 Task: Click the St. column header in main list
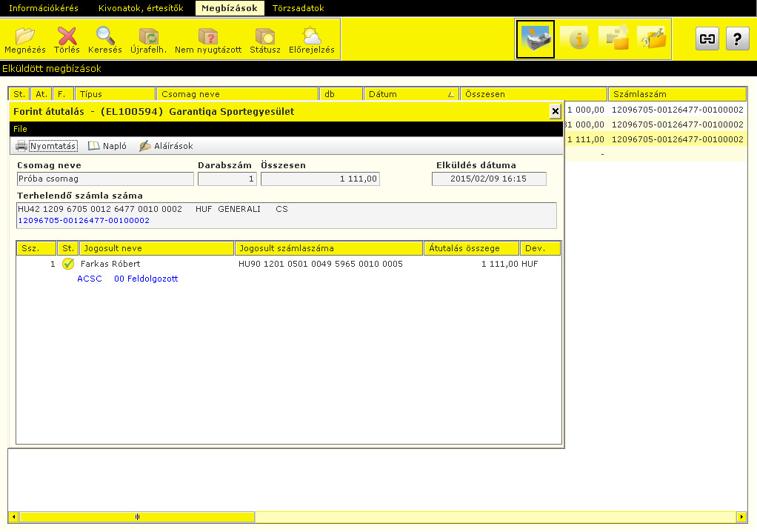(x=19, y=94)
